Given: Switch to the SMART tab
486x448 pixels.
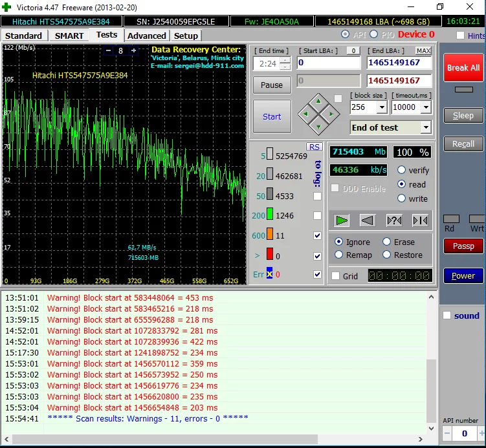Looking at the screenshot, I should 69,36.
